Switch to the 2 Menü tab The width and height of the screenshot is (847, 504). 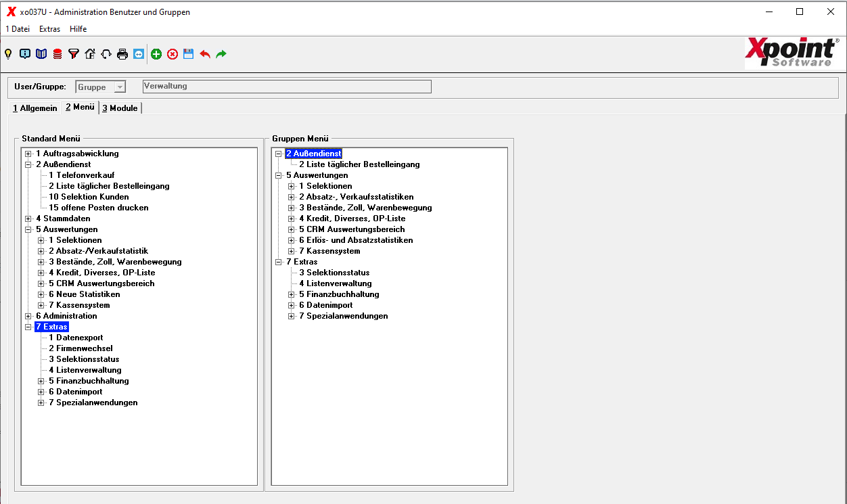point(80,107)
